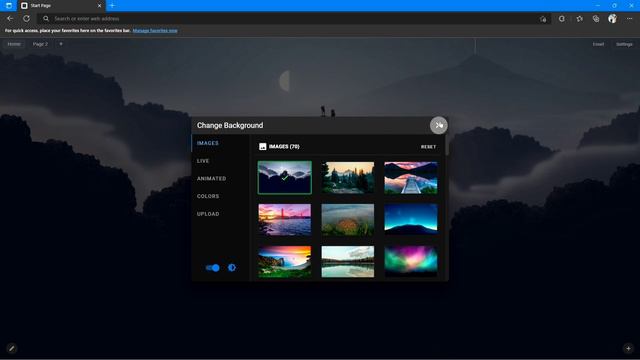Viewport: 640px width, 360px height.
Task: Add this page to favorites icon
Action: point(543,19)
